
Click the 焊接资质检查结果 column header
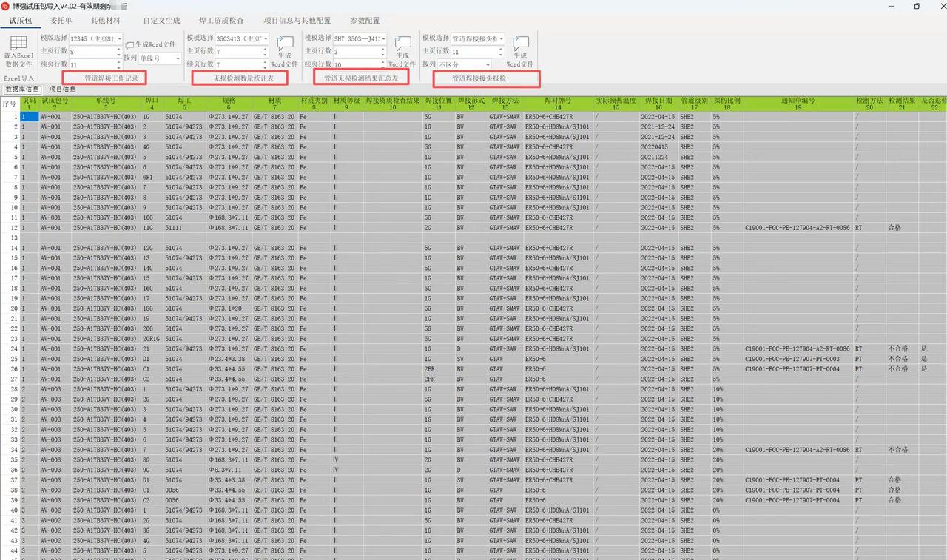[393, 103]
